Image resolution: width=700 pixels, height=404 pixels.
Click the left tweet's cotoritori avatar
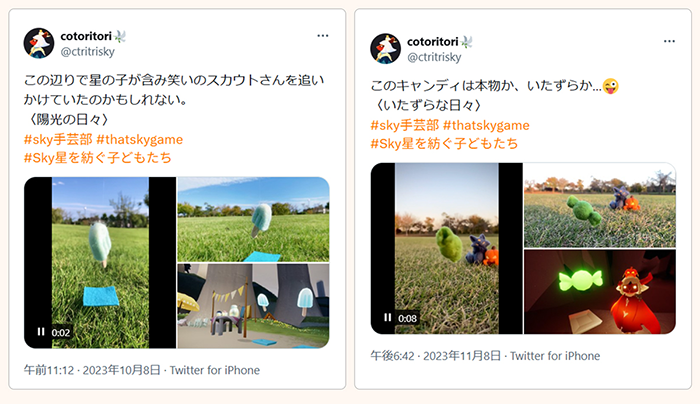[39, 43]
